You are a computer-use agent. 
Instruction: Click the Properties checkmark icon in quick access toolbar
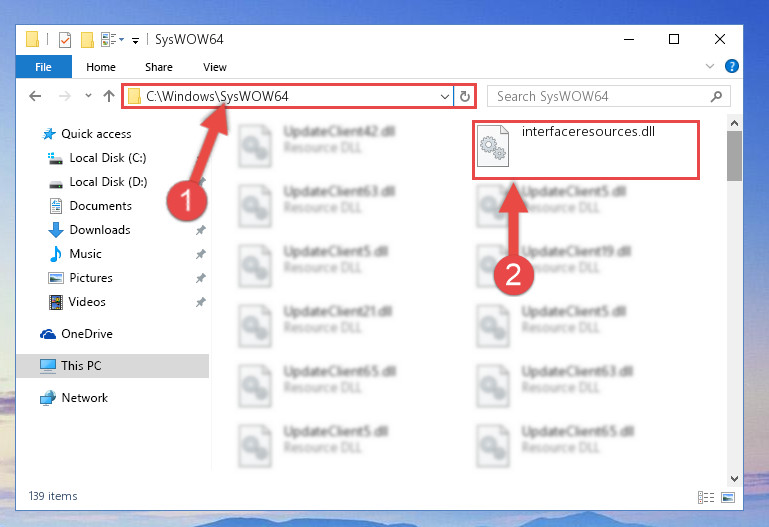pyautogui.click(x=65, y=40)
